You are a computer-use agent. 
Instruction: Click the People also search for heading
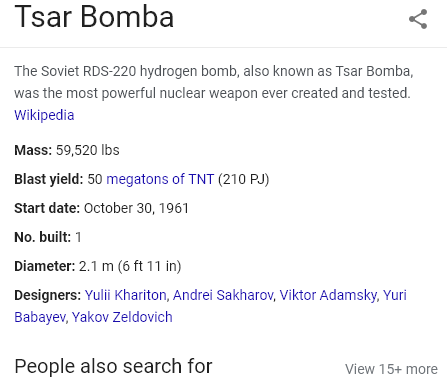(113, 366)
